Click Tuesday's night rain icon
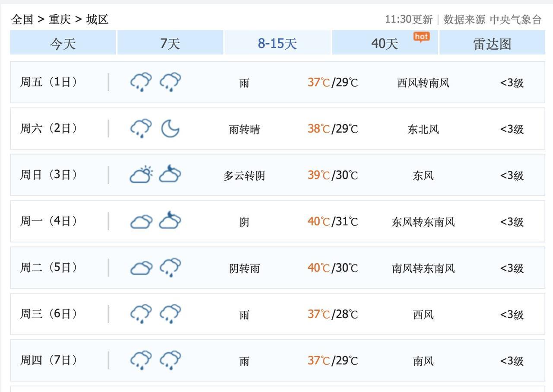The height and width of the screenshot is (392, 553). pyautogui.click(x=170, y=268)
